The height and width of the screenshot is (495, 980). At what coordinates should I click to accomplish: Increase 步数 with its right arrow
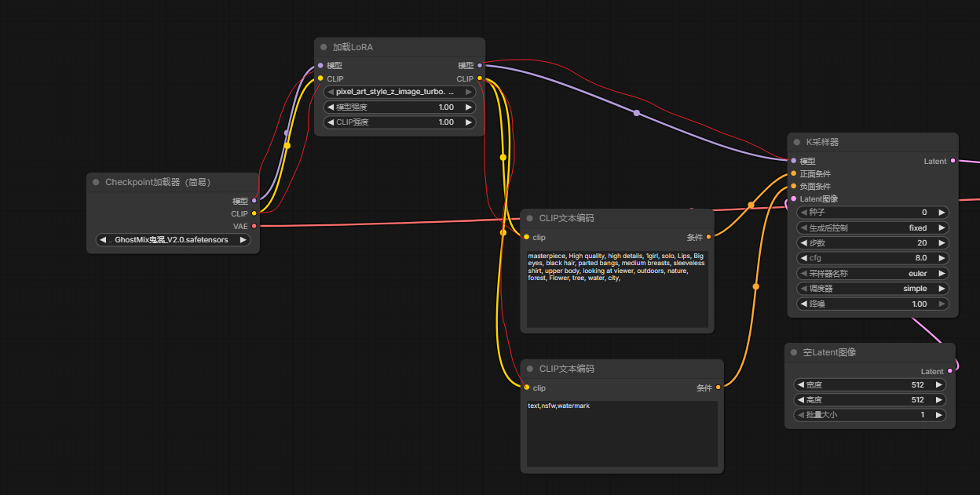coord(942,243)
